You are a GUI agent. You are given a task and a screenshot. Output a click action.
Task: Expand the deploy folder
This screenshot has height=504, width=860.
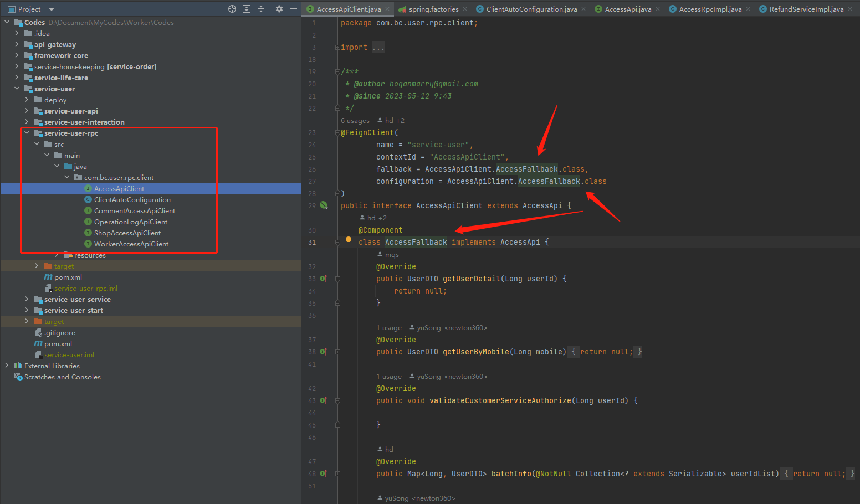point(27,100)
